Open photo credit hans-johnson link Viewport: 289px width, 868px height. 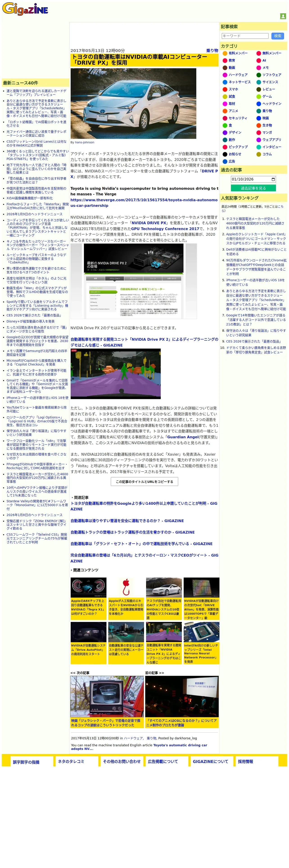coord(84,142)
